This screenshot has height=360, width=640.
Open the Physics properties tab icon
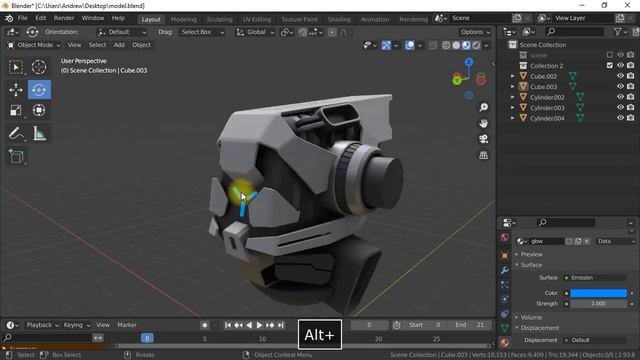click(504, 299)
